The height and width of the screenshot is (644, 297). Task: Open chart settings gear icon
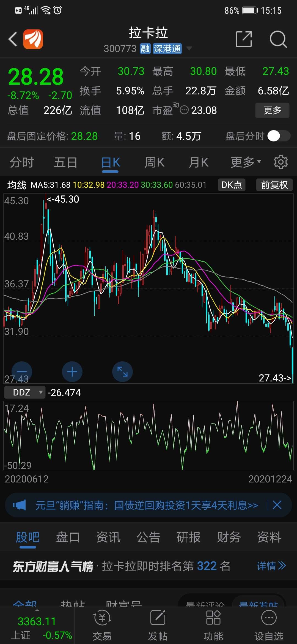click(281, 162)
